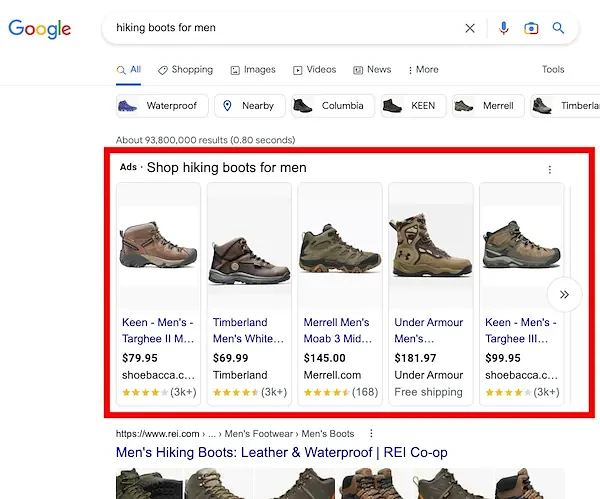Switch to the Shopping tab
600x499 pixels.
pos(186,70)
